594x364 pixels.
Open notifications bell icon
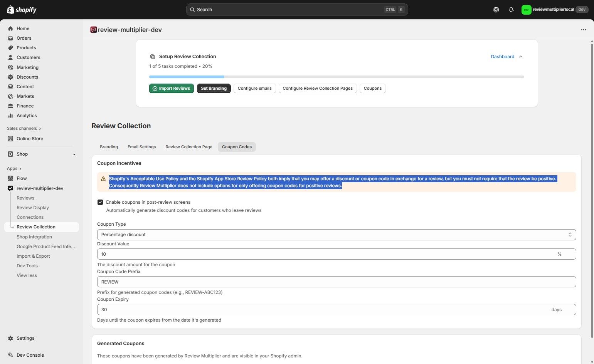coord(511,10)
